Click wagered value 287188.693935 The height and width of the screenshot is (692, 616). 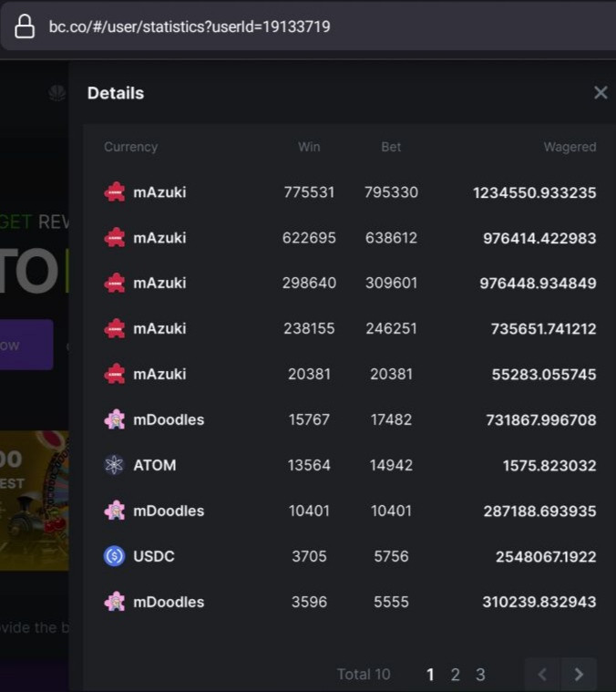[x=539, y=511]
